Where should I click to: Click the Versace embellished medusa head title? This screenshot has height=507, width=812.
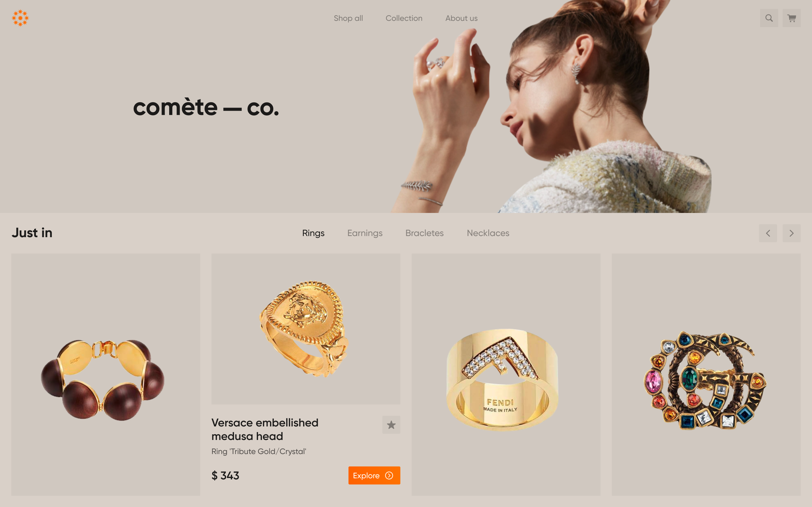(265, 429)
